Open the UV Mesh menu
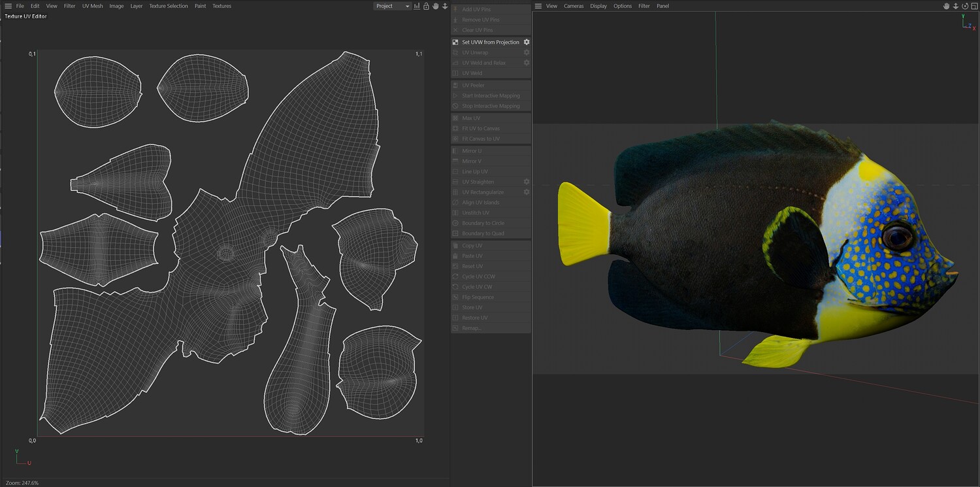This screenshot has width=980, height=487. pyautogui.click(x=92, y=6)
